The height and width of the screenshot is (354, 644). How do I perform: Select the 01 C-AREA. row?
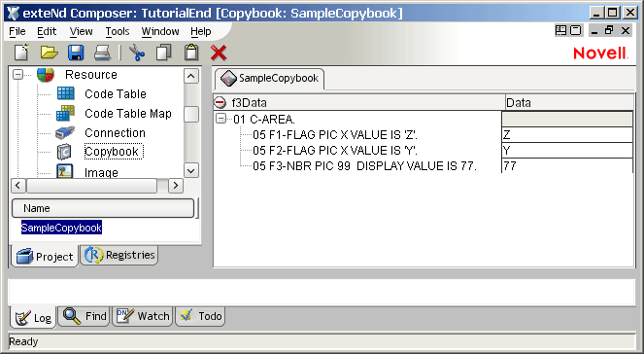(x=264, y=120)
